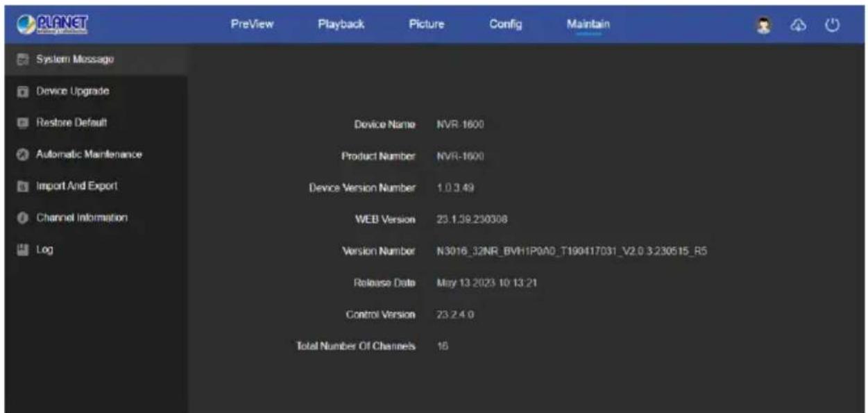
Task: Click the Product Number label
Action: (x=378, y=157)
